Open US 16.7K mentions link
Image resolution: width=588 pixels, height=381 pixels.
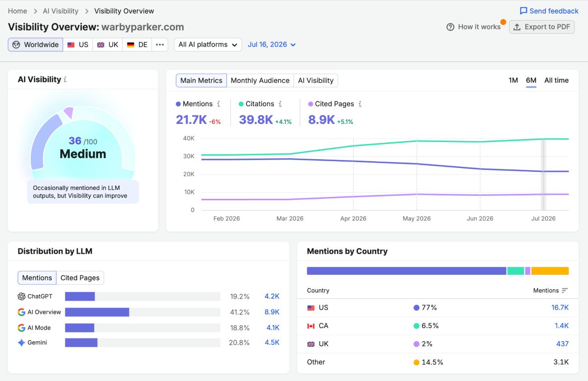pyautogui.click(x=560, y=308)
